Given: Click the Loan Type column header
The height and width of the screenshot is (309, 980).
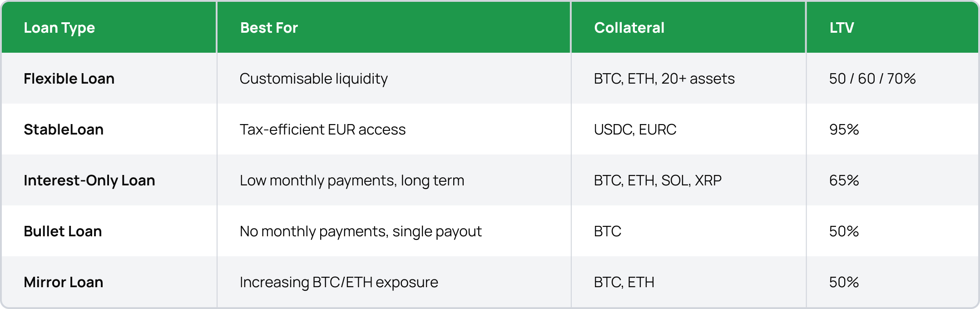Looking at the screenshot, I should tap(59, 28).
